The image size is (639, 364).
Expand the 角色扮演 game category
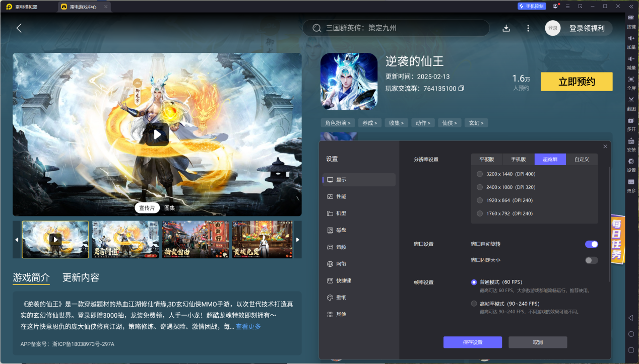(338, 122)
